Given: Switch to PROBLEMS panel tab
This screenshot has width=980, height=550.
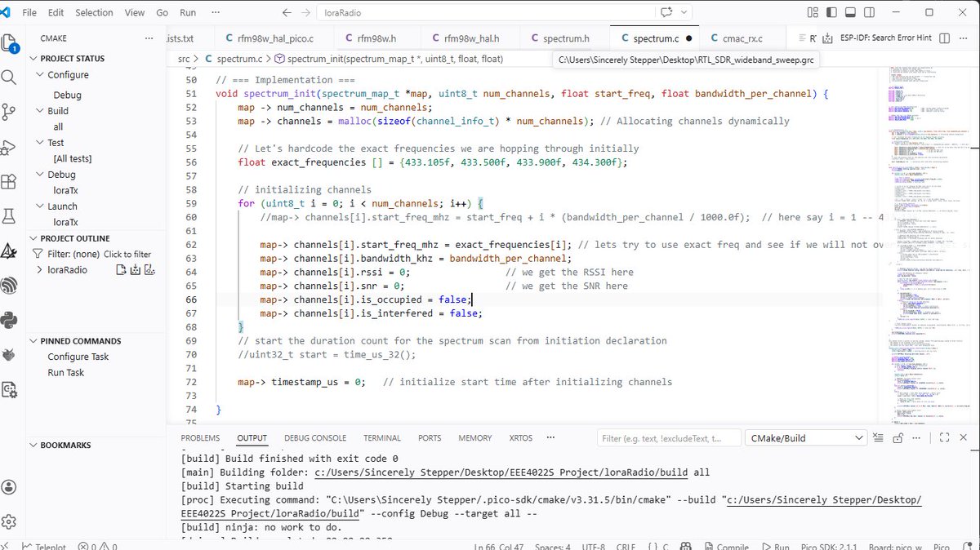Looking at the screenshot, I should [200, 438].
